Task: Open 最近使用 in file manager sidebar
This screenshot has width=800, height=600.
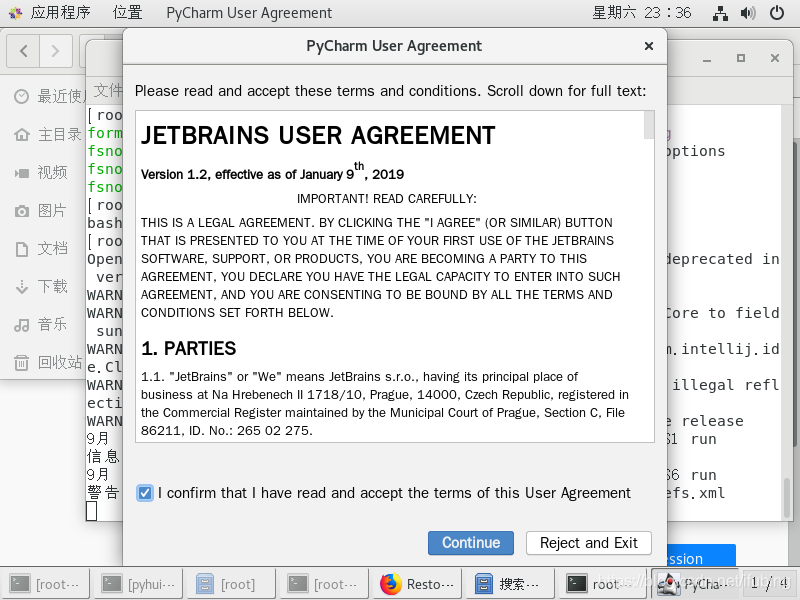Action: (59, 96)
